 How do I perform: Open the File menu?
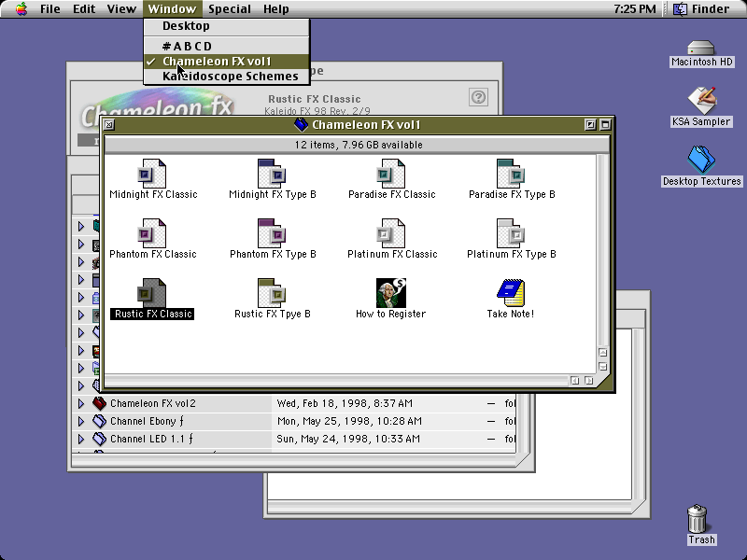pyautogui.click(x=50, y=8)
